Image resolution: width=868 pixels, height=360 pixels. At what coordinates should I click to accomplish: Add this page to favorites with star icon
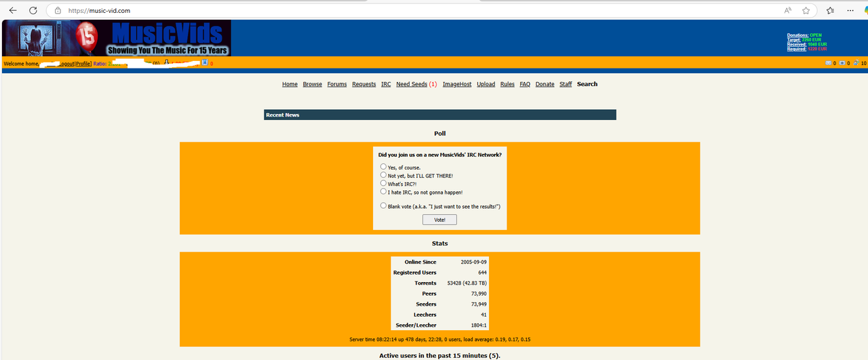(806, 10)
